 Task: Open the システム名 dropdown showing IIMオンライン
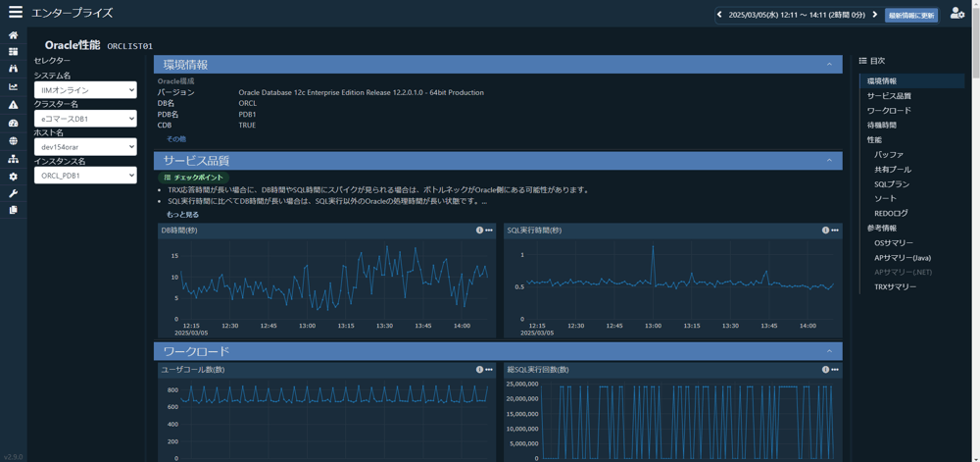(x=85, y=90)
